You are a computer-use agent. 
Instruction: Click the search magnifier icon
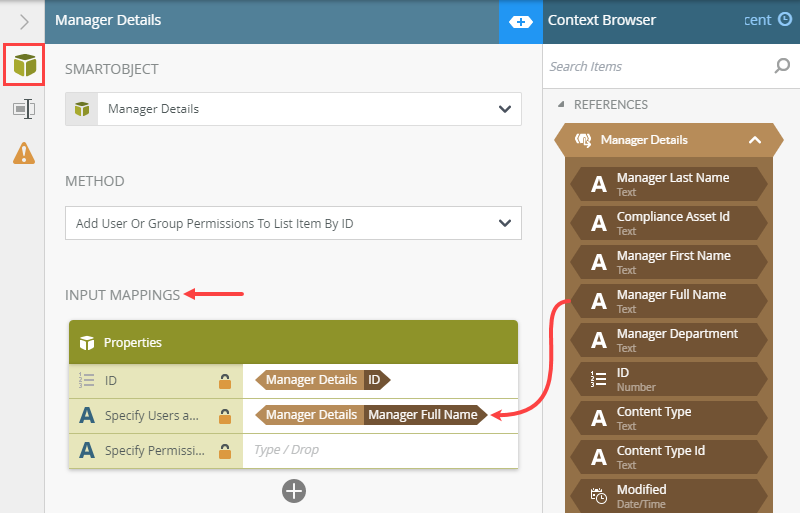[x=782, y=67]
